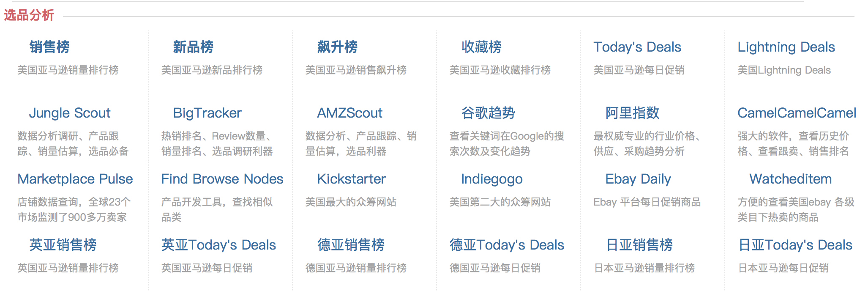Visit the BigTracker link

click(207, 113)
